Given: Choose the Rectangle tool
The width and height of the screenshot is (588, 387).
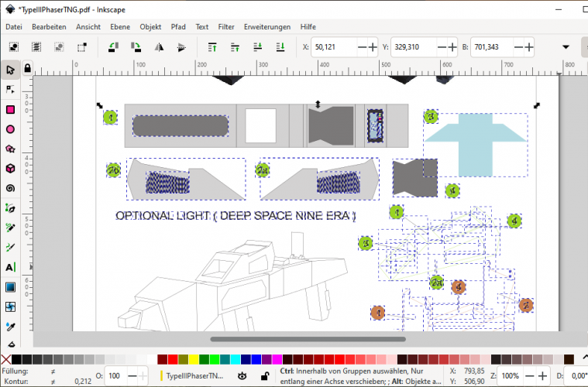Looking at the screenshot, I should coord(10,109).
